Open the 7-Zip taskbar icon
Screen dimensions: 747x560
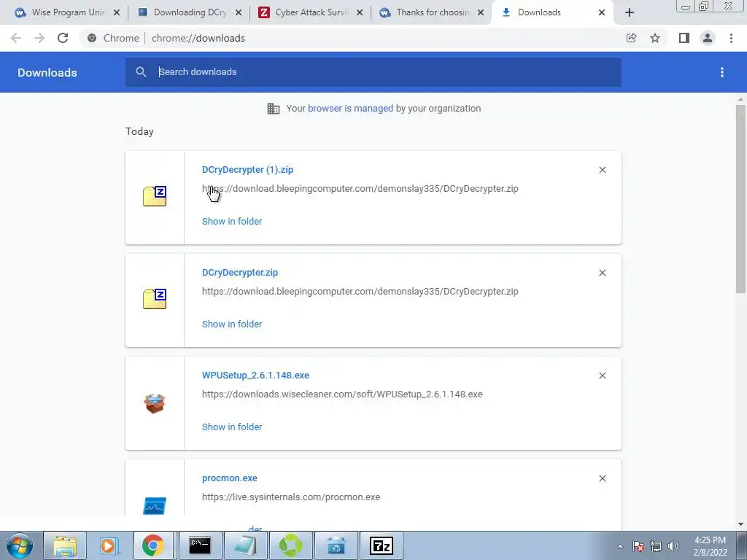pyautogui.click(x=381, y=545)
